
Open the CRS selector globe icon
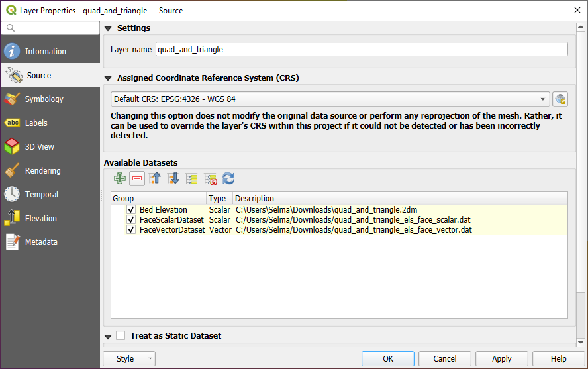(560, 99)
